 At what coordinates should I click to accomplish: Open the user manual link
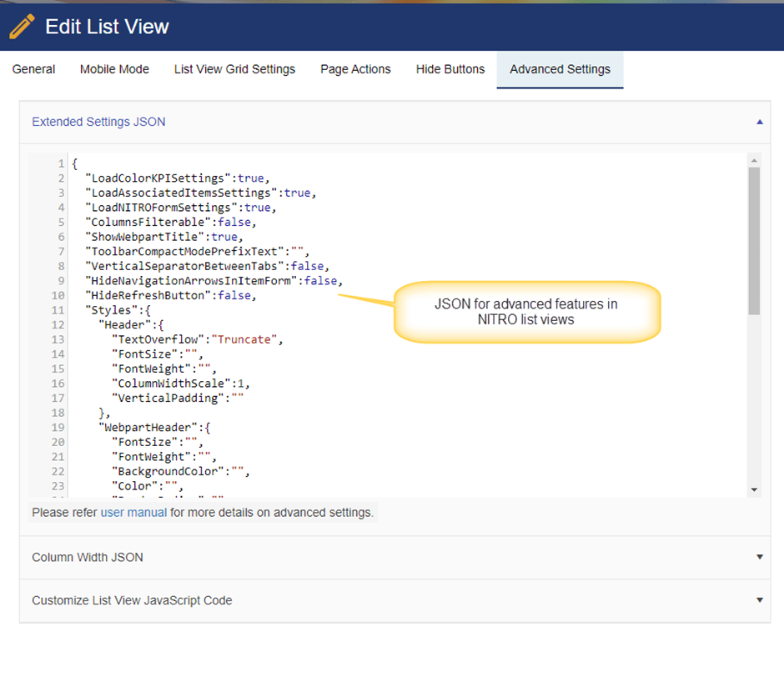pyautogui.click(x=133, y=512)
